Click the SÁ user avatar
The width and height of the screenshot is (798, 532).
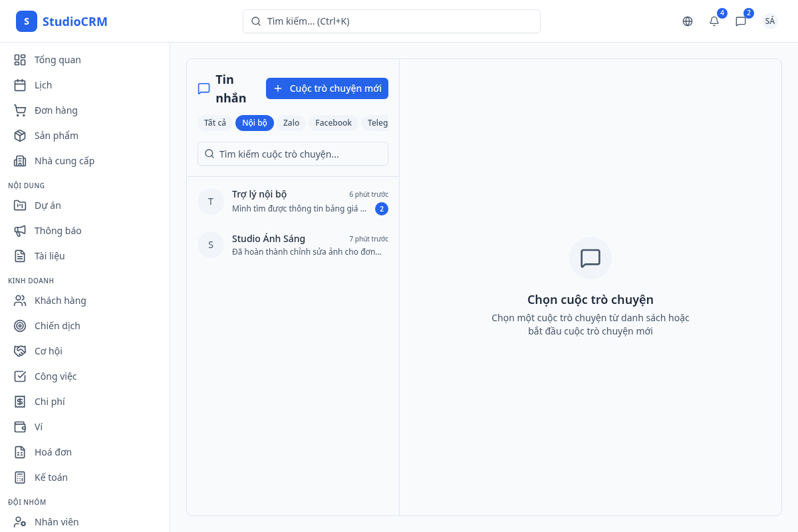click(770, 21)
